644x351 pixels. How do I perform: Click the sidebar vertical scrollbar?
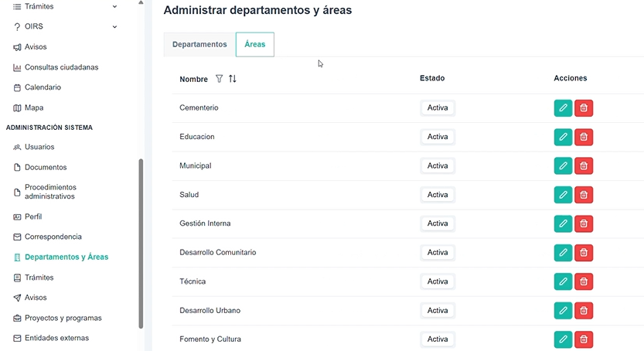click(140, 240)
